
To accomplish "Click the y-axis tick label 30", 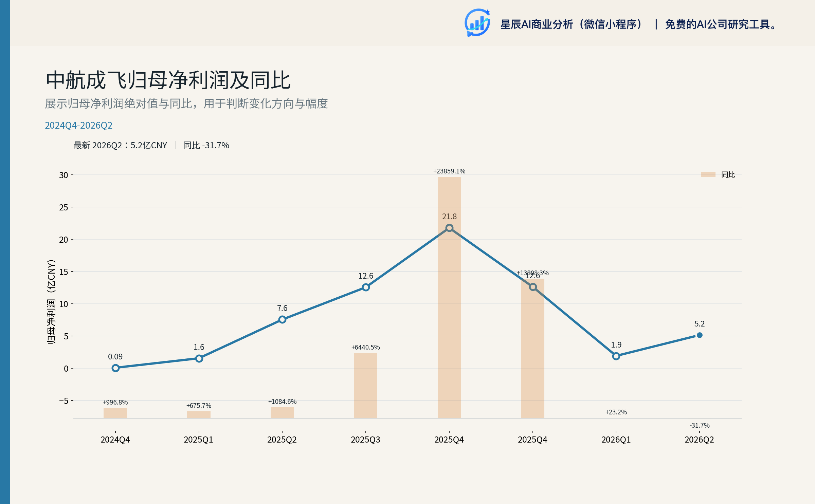I will pos(64,175).
